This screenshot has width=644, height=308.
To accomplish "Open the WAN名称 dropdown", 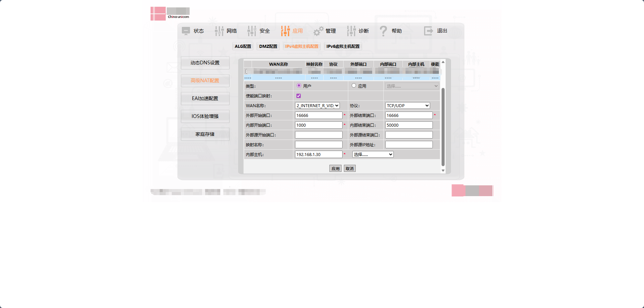I will (317, 106).
